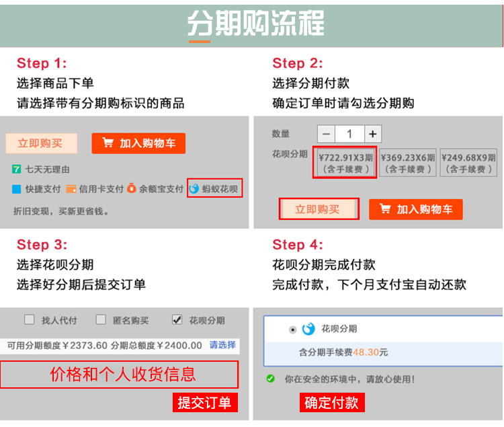Select ¥249.68X9期 installment option
Image resolution: width=504 pixels, height=427 pixels.
[468, 163]
